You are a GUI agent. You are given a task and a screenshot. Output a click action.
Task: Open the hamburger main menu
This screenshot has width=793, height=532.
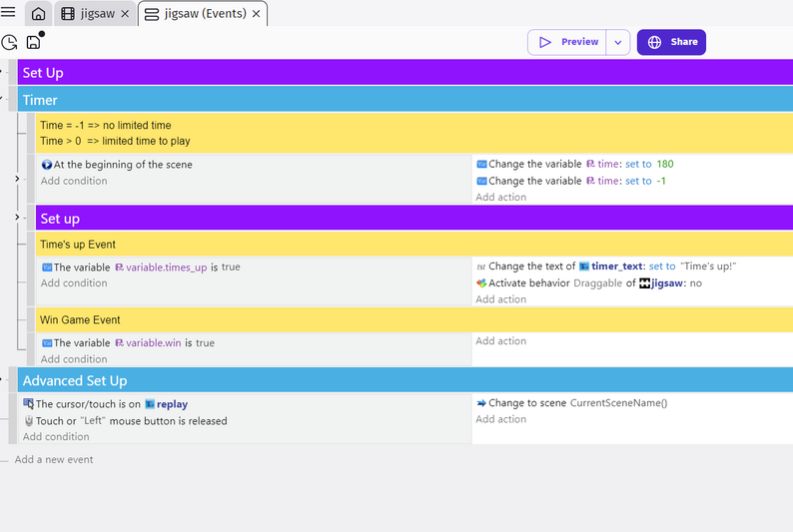[x=8, y=12]
